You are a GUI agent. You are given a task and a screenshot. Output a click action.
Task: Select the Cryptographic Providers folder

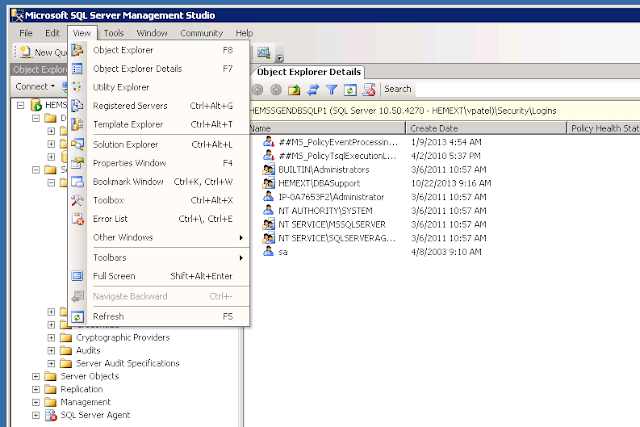[122, 338]
